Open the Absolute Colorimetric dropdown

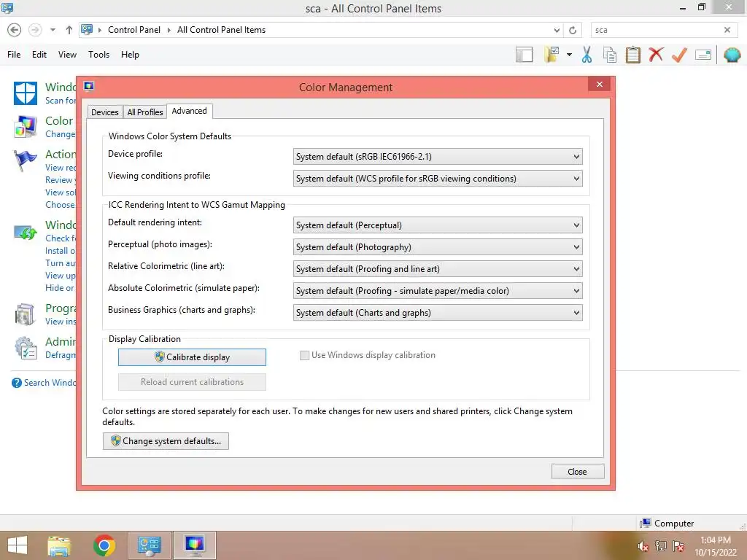438,291
